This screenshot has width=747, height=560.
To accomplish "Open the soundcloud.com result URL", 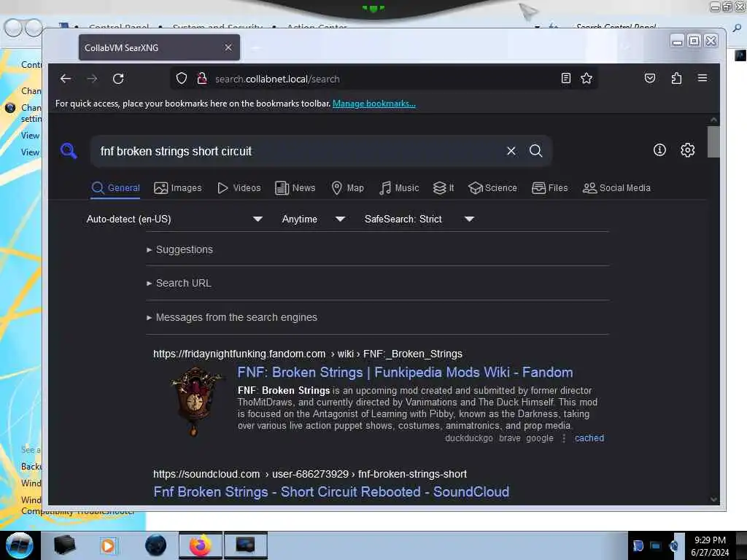I will tap(309, 474).
